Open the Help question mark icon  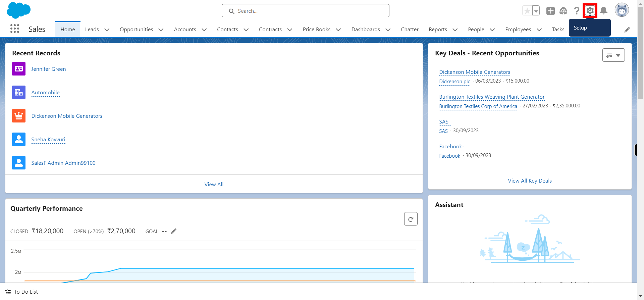pyautogui.click(x=577, y=11)
